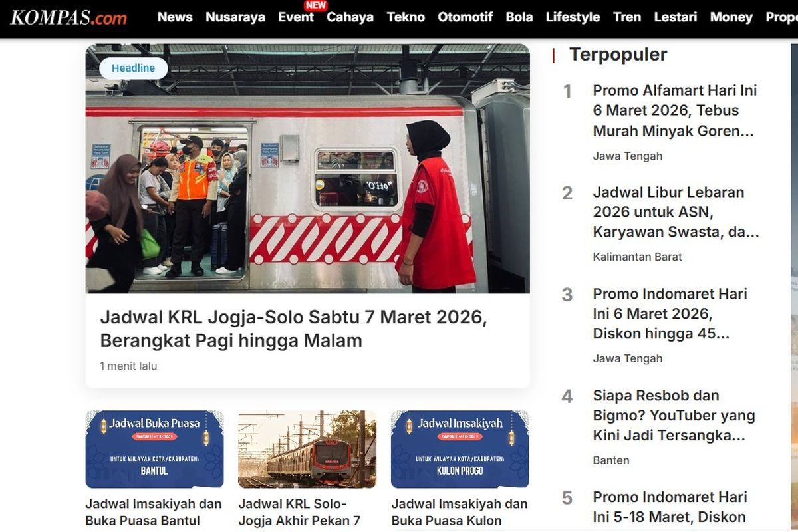Click Jawa Tengah tag under Alfamart article

click(628, 156)
